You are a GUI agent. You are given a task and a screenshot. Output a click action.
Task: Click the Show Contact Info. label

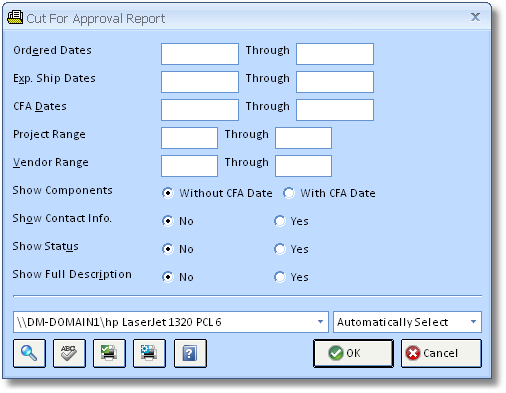(x=62, y=218)
